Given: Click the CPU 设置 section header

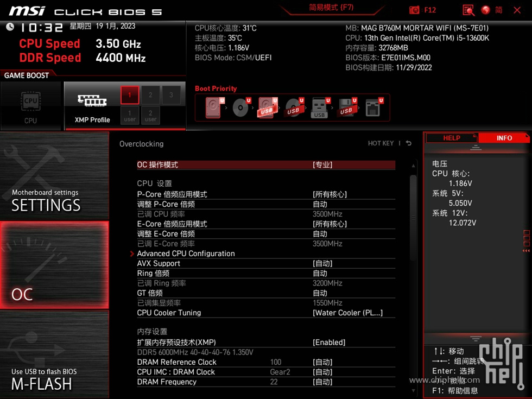Looking at the screenshot, I should point(154,183).
